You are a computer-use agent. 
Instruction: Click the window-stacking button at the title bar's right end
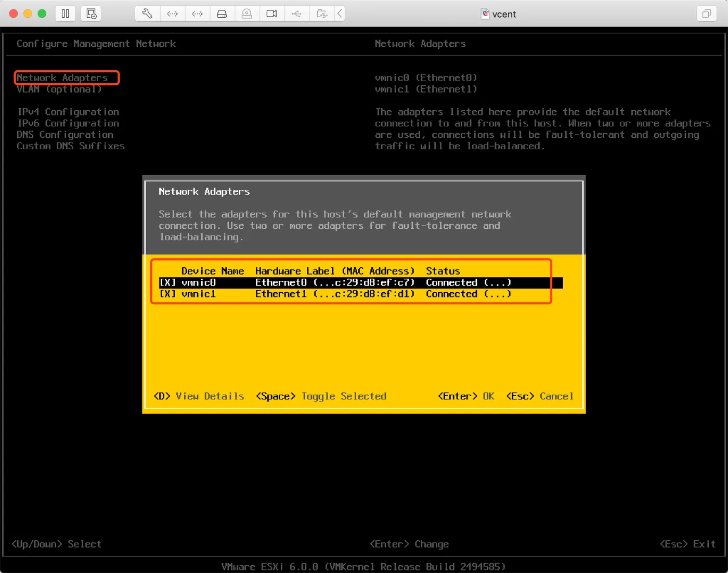706,14
